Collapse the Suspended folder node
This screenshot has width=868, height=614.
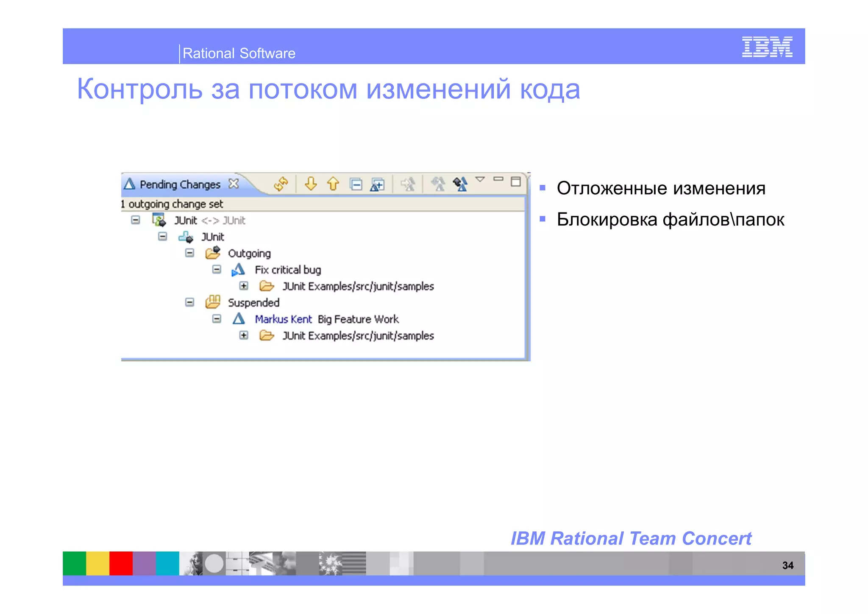tap(190, 302)
